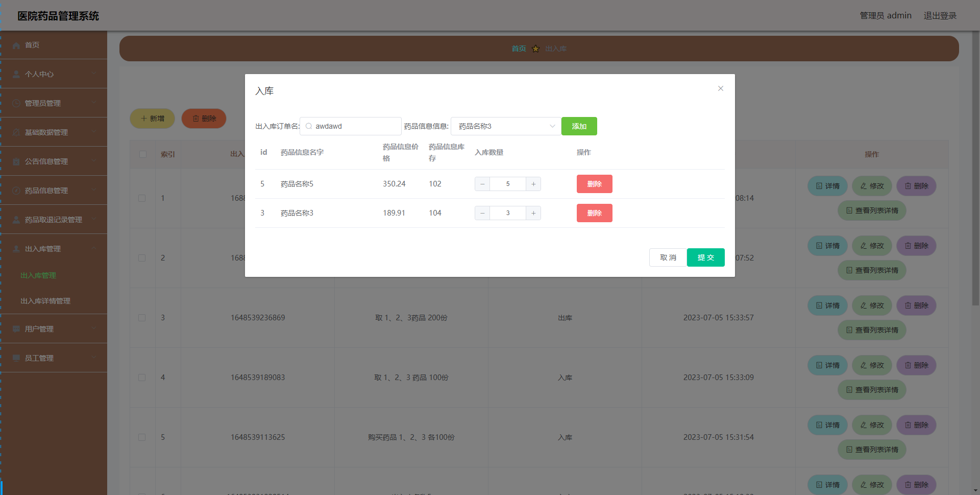Click 修改 for the first table row
Screen dimensions: 980x495
[x=872, y=186]
